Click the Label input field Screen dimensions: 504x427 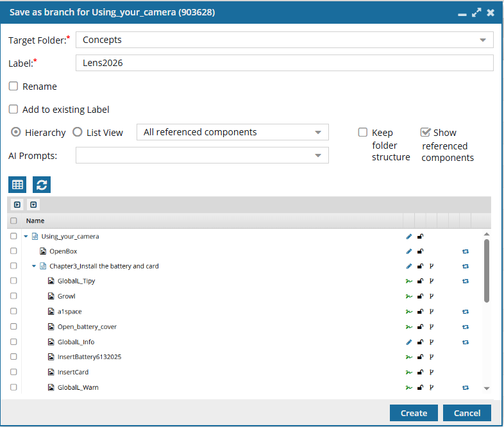tap(285, 63)
